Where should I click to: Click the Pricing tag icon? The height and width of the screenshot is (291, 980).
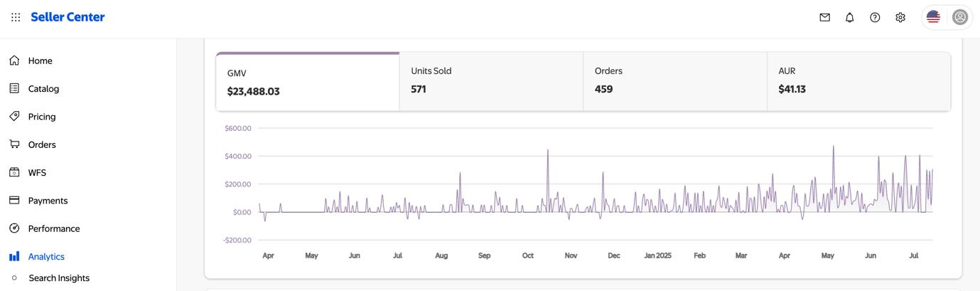coord(14,116)
